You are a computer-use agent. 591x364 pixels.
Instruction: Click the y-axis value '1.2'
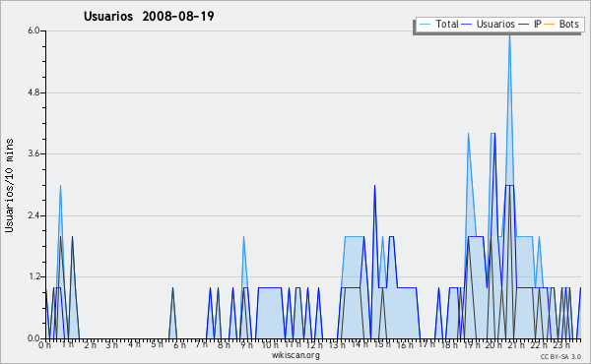tap(33, 277)
